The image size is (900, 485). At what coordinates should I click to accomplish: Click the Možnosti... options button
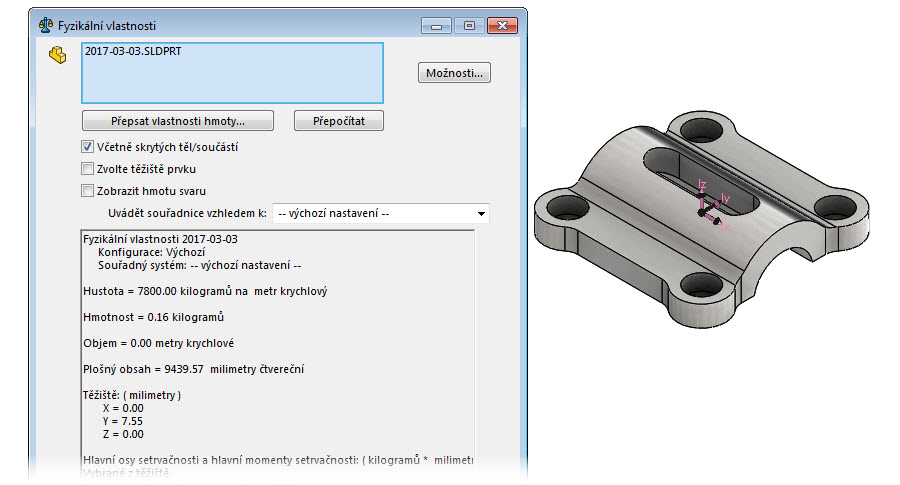pyautogui.click(x=454, y=73)
